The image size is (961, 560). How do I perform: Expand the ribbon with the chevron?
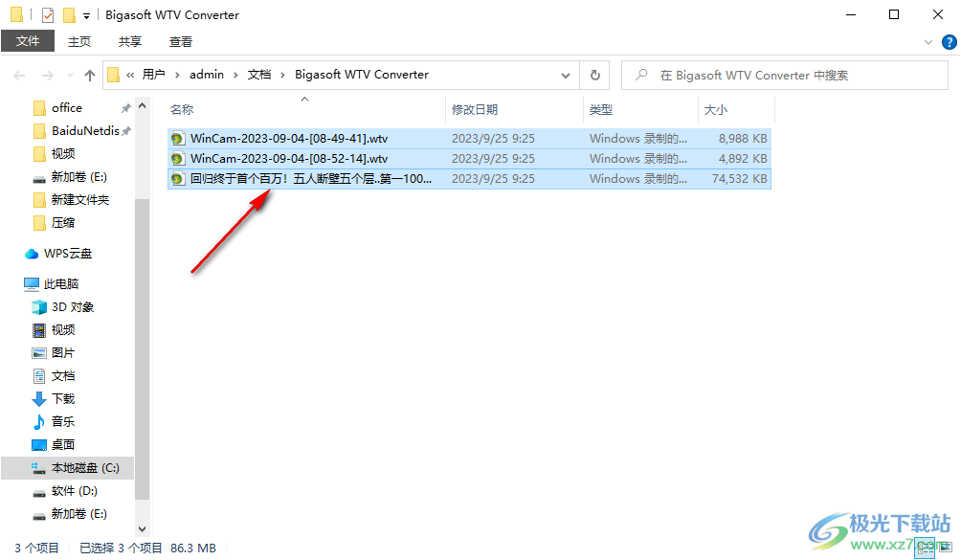pos(927,42)
